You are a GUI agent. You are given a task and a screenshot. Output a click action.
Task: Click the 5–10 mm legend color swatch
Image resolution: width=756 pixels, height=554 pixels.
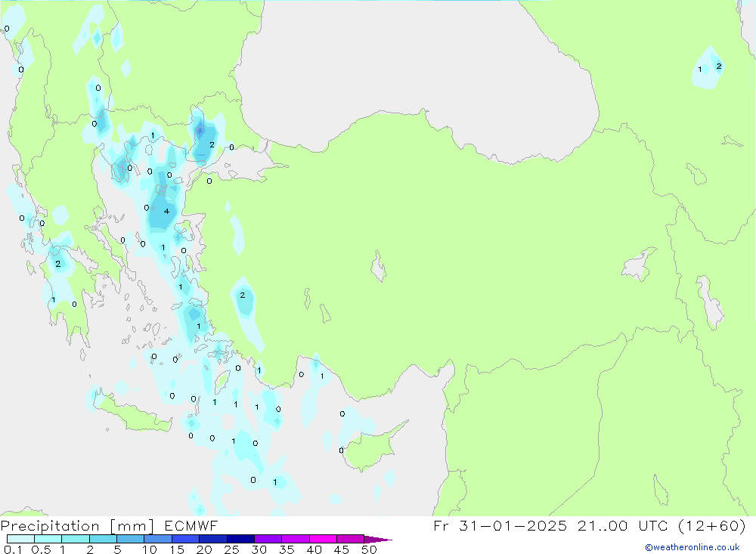pyautogui.click(x=131, y=539)
